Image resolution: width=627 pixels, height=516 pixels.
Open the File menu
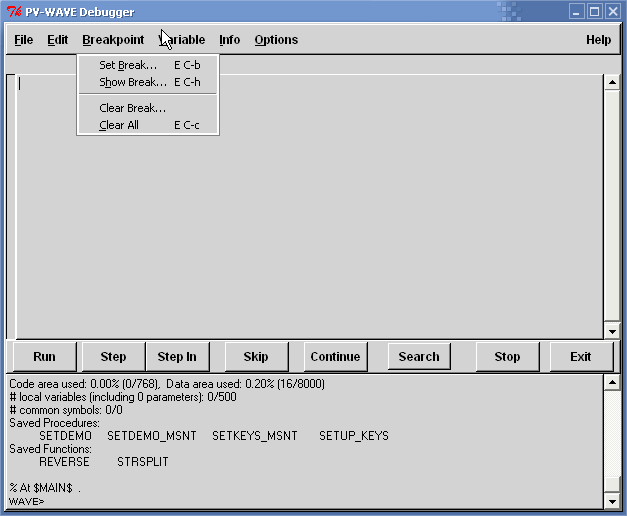(x=24, y=40)
